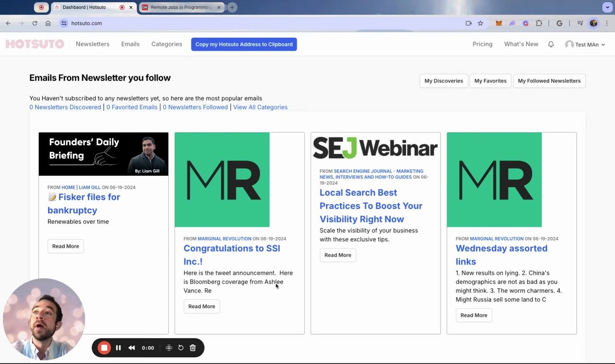
Task: Stop the recording with the red stop button
Action: click(104, 348)
